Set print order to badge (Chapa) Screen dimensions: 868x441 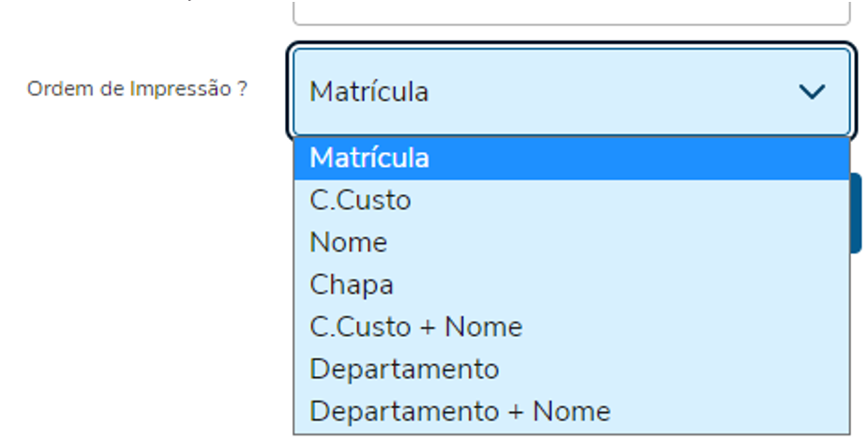[352, 284]
